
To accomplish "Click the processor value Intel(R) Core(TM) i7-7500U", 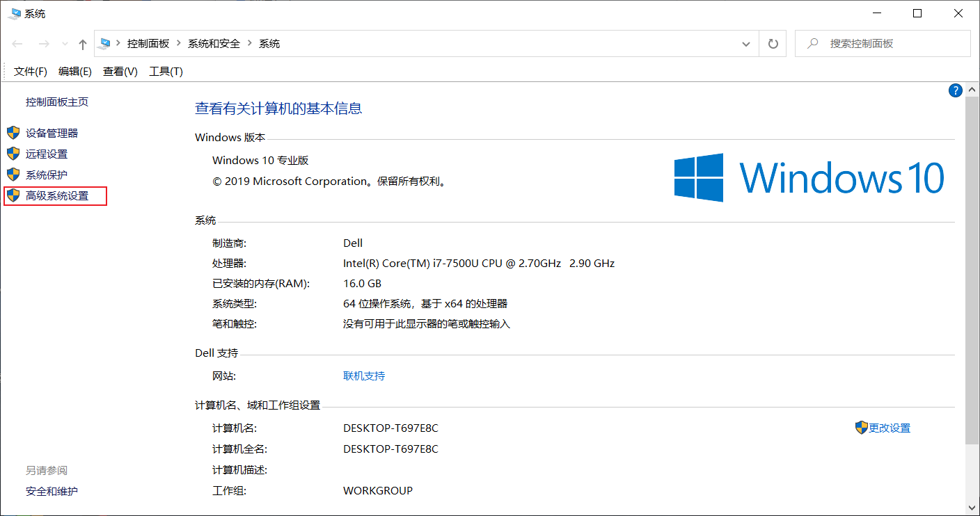I will pos(479,264).
